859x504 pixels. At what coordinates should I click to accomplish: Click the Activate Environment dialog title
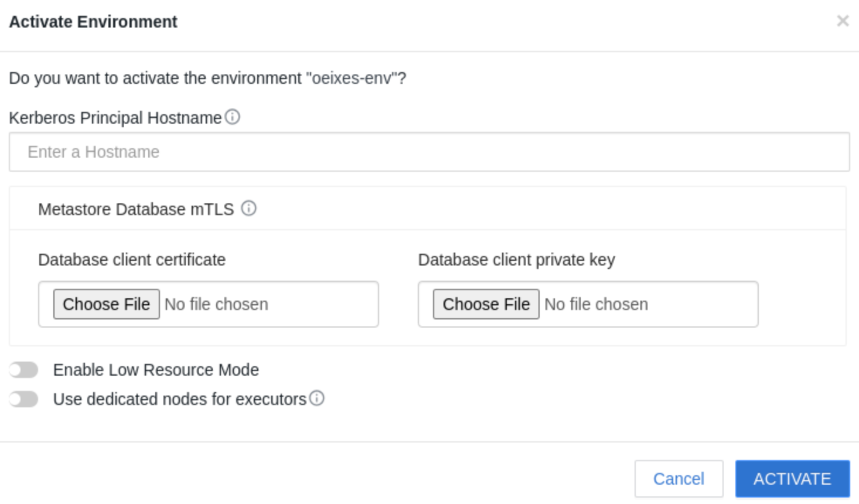[x=93, y=22]
